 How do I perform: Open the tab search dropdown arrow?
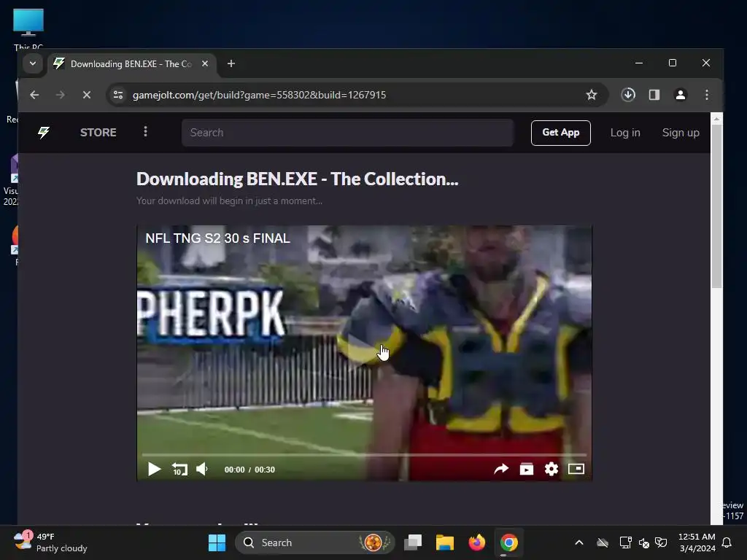[x=32, y=63]
